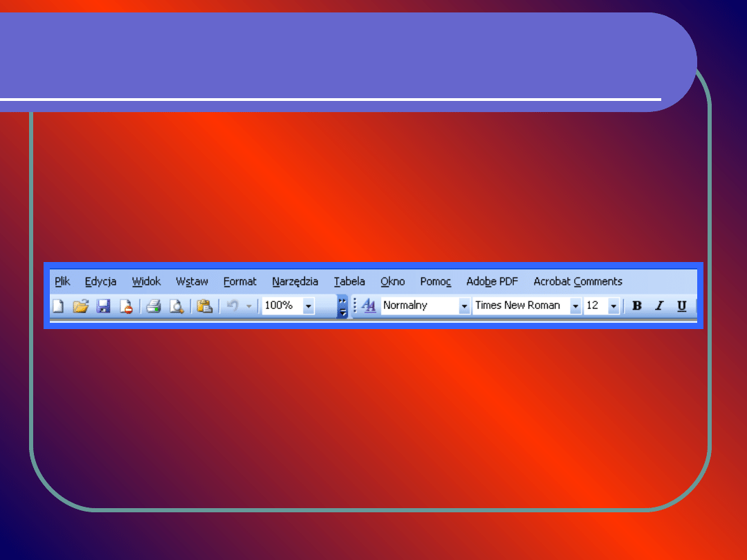
Task: Expand the Undo history dropdown arrow
Action: click(249, 306)
